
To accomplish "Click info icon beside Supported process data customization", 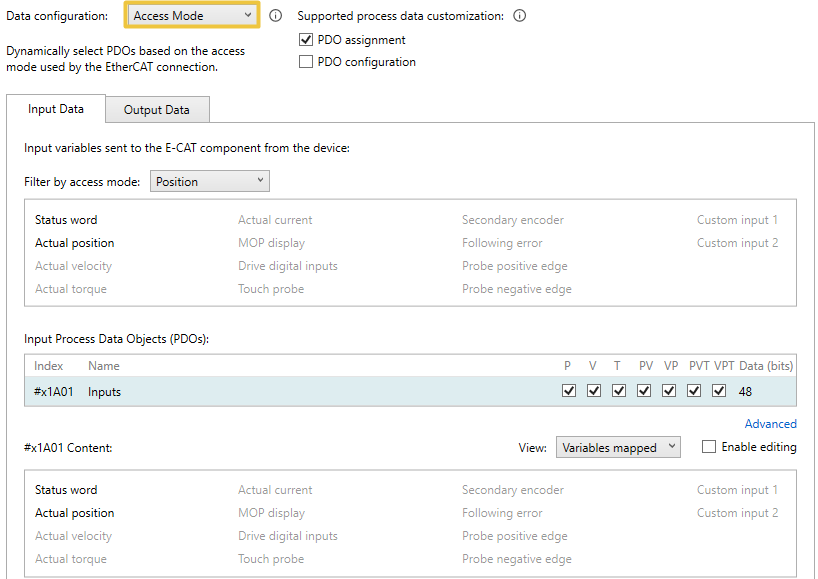I will click(519, 16).
